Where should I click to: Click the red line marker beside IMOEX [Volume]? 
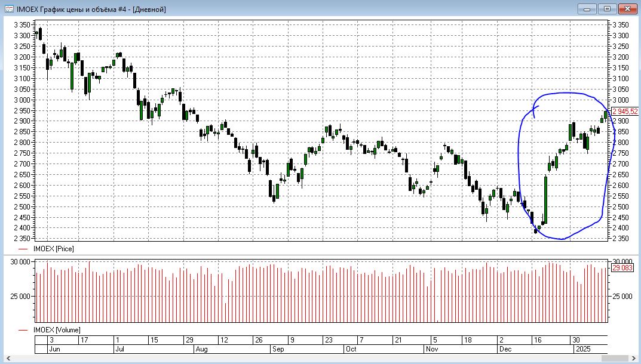pyautogui.click(x=23, y=330)
